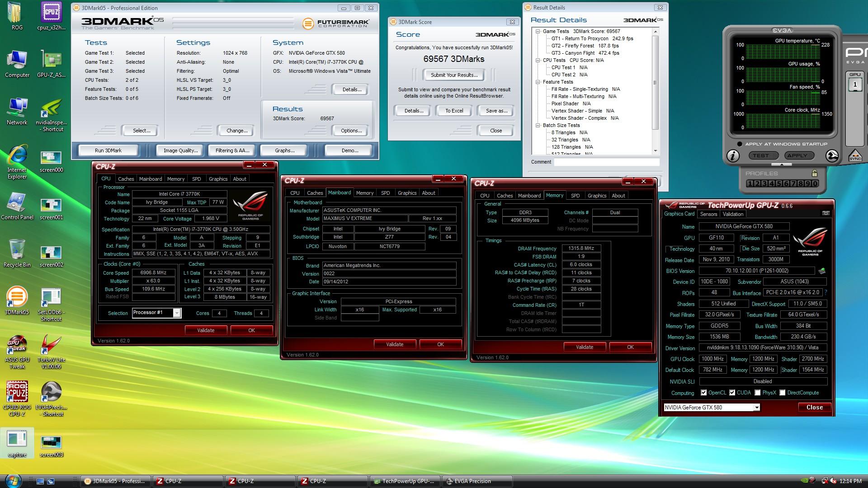Collapse the Feature Tests tree node
The image size is (868, 488).
click(538, 82)
